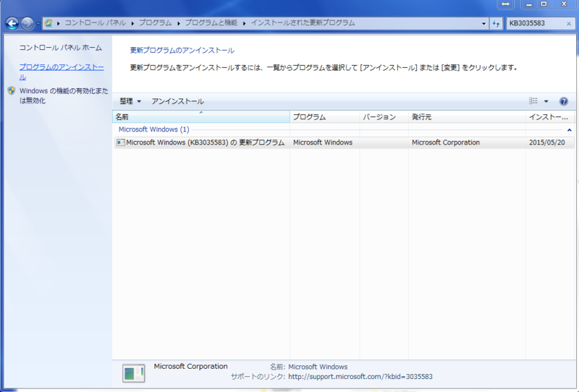The image size is (579, 392).
Task: Open the view options dropdown arrow
Action: pos(546,101)
